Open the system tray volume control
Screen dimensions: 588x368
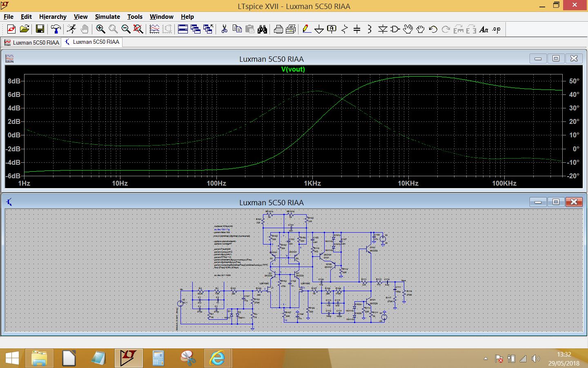click(x=536, y=359)
